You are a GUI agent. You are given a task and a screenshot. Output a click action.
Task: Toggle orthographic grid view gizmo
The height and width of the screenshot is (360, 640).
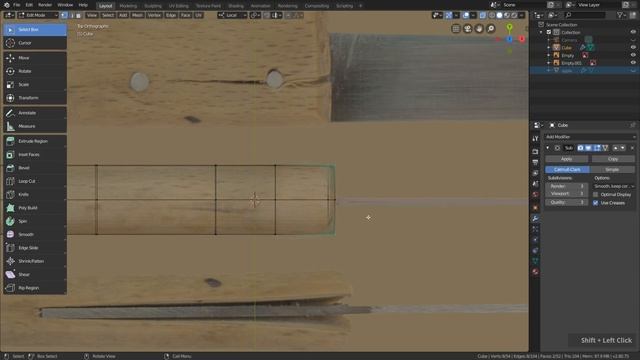456,29
